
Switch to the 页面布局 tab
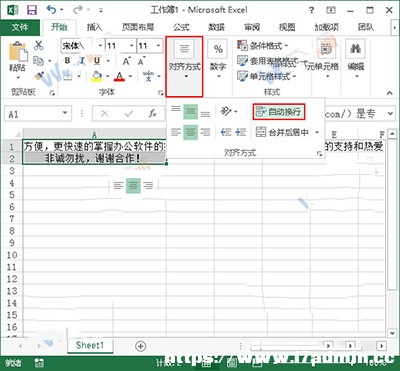pos(138,27)
